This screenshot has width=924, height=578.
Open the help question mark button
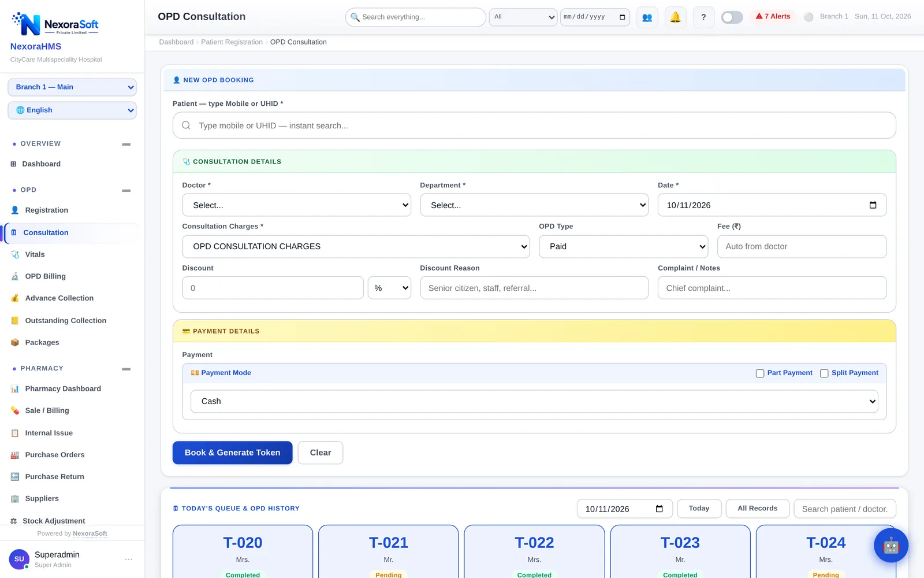[x=703, y=17]
